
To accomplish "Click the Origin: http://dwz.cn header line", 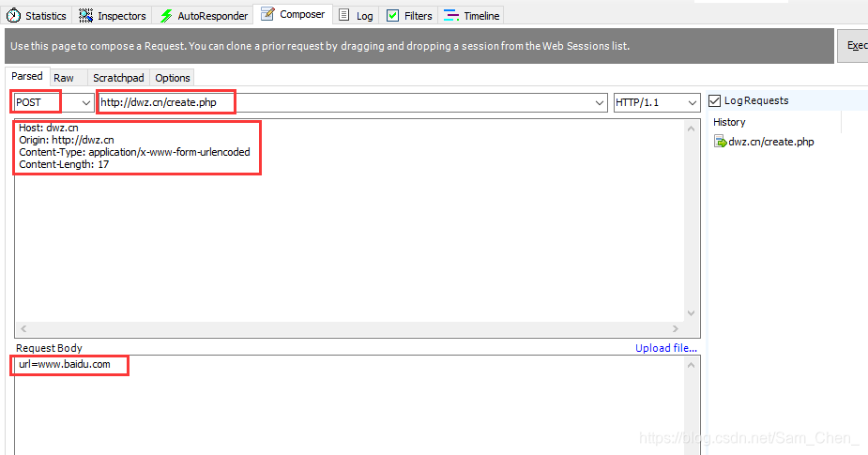I will [67, 140].
